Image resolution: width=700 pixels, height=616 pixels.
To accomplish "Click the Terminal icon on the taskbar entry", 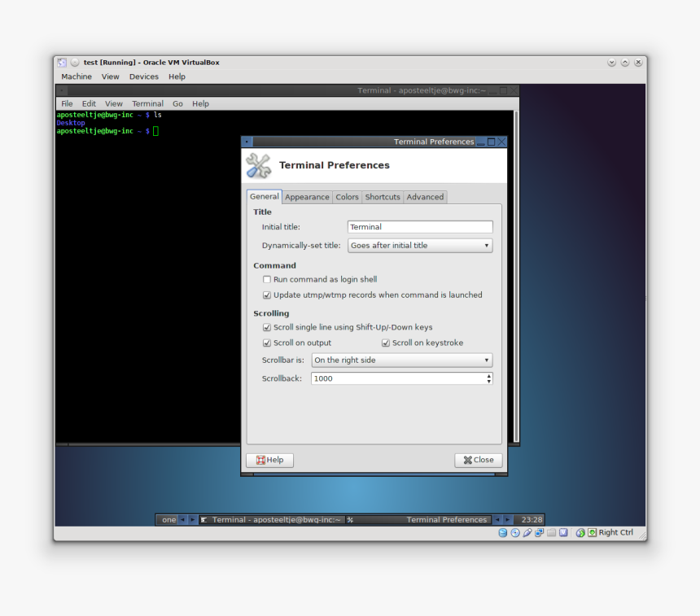I will point(203,519).
